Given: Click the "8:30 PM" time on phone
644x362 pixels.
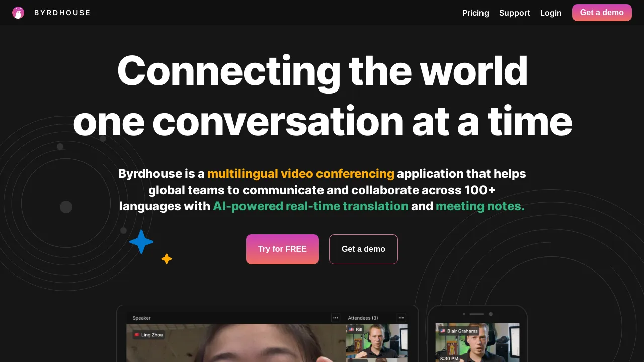Looking at the screenshot, I should [449, 359].
